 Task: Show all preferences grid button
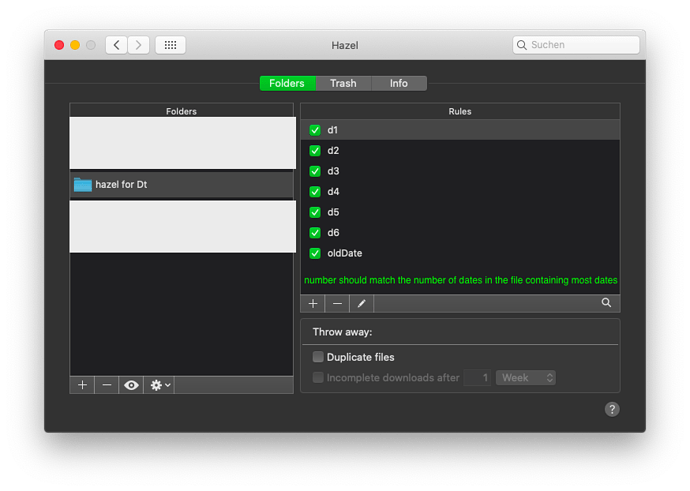[170, 45]
